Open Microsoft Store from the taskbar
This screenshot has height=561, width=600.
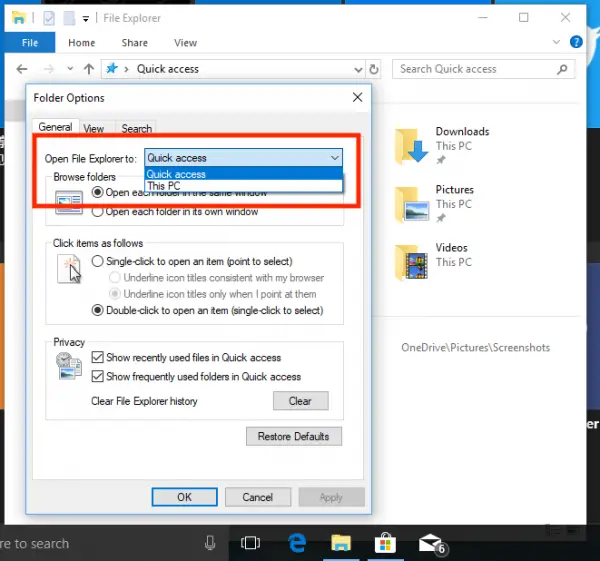pyautogui.click(x=385, y=543)
